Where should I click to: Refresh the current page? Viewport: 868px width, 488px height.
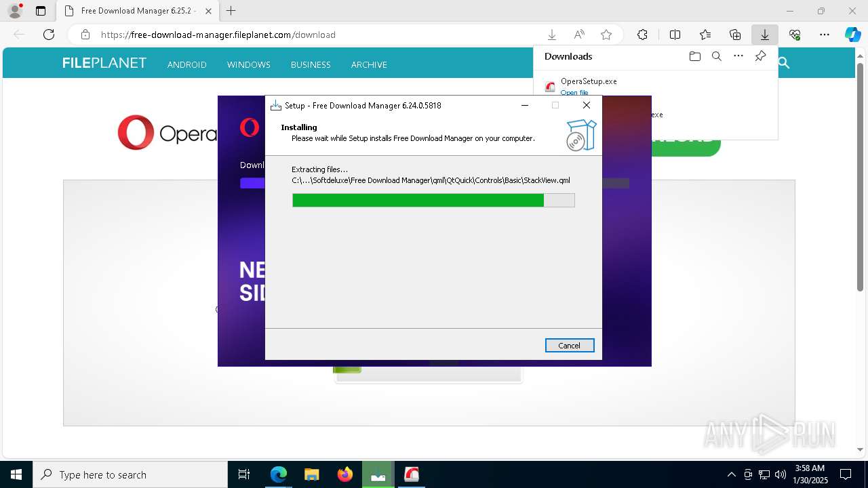point(49,35)
